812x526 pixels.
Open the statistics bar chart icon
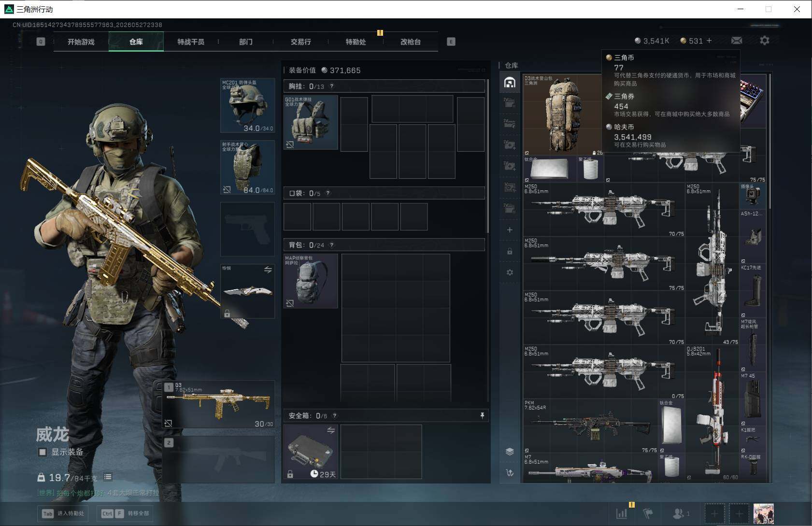(622, 513)
